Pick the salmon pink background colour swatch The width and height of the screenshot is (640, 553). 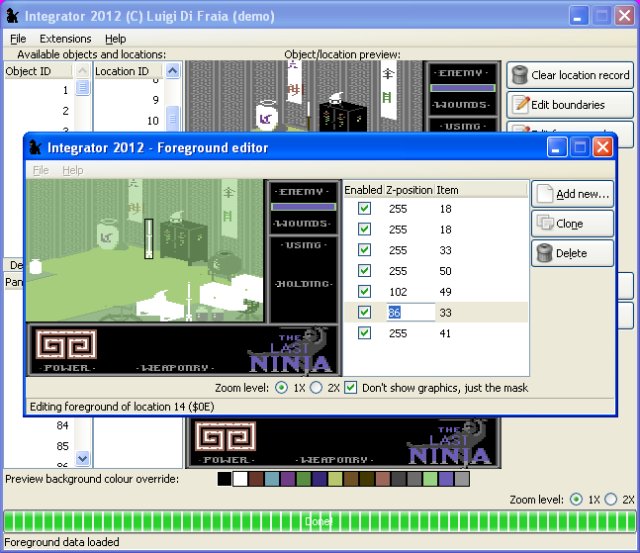(383, 479)
